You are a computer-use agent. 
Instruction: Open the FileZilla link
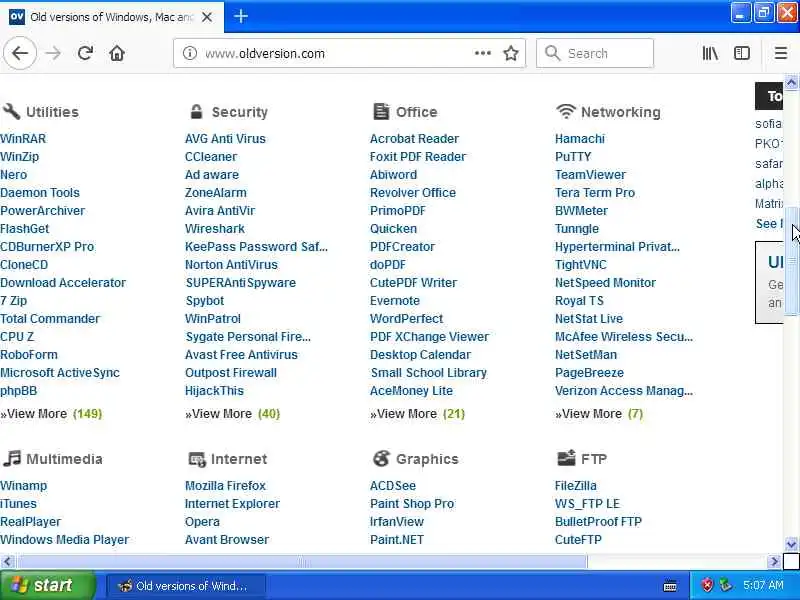point(576,485)
